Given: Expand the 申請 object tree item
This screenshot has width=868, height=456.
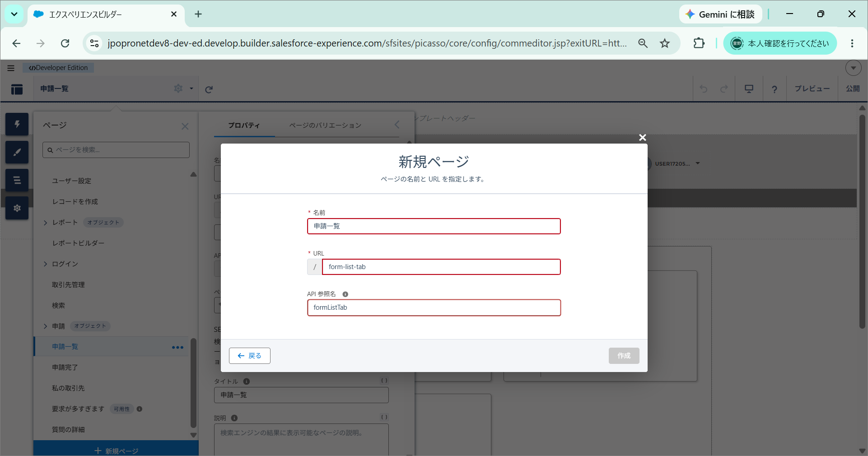Looking at the screenshot, I should point(45,326).
